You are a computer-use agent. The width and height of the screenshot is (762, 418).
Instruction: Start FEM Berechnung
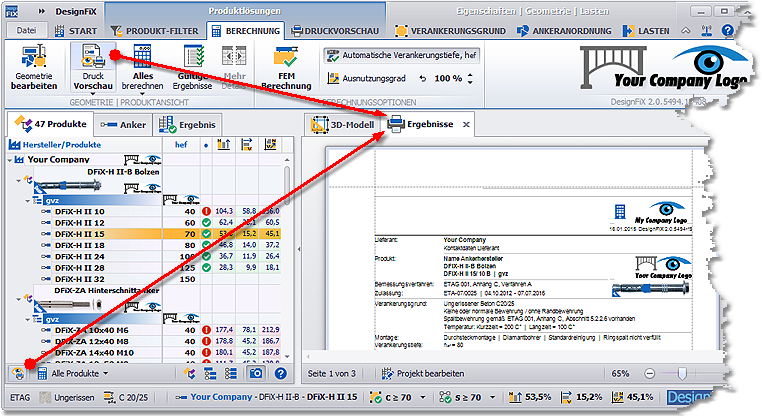(x=286, y=67)
